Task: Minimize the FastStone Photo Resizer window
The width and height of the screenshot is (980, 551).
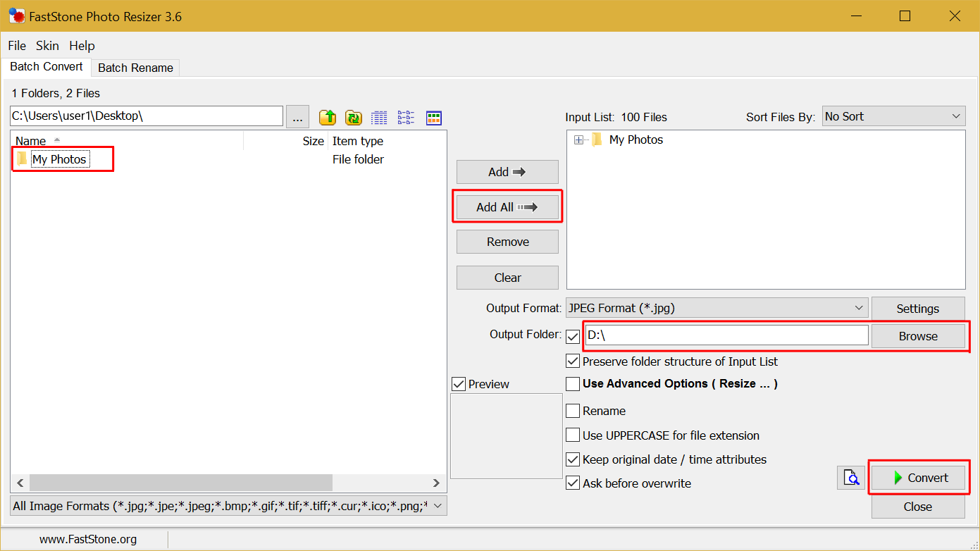Action: click(857, 16)
